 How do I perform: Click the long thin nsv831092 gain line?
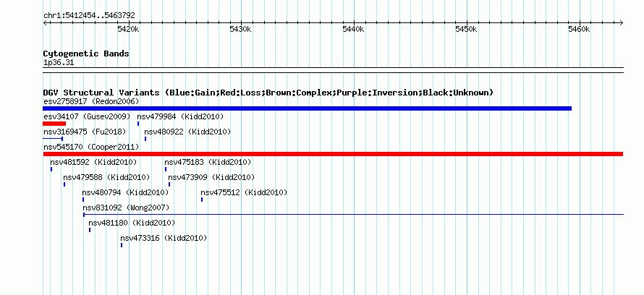tap(353, 215)
